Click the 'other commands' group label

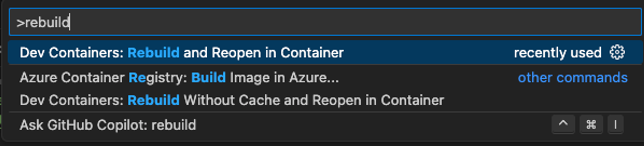pos(573,78)
